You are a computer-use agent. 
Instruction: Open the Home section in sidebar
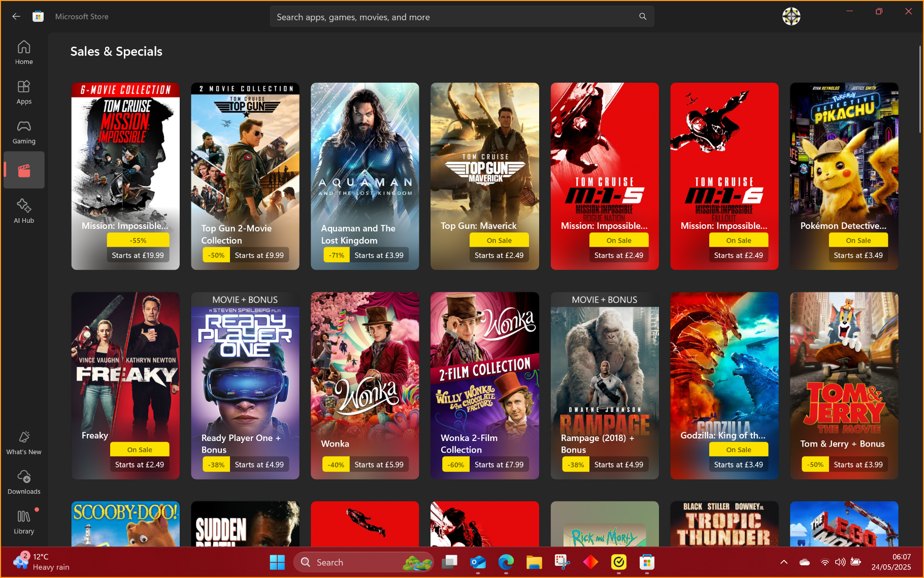[24, 53]
